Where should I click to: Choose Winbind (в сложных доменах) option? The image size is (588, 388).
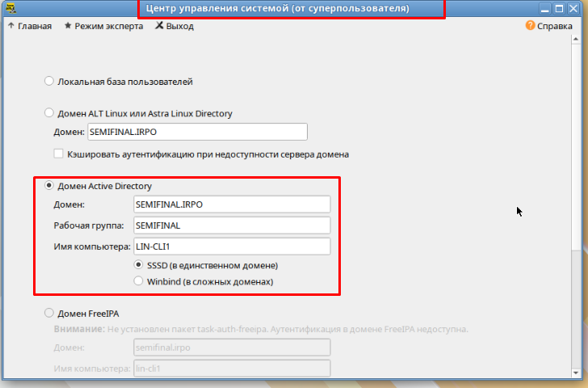(x=140, y=281)
